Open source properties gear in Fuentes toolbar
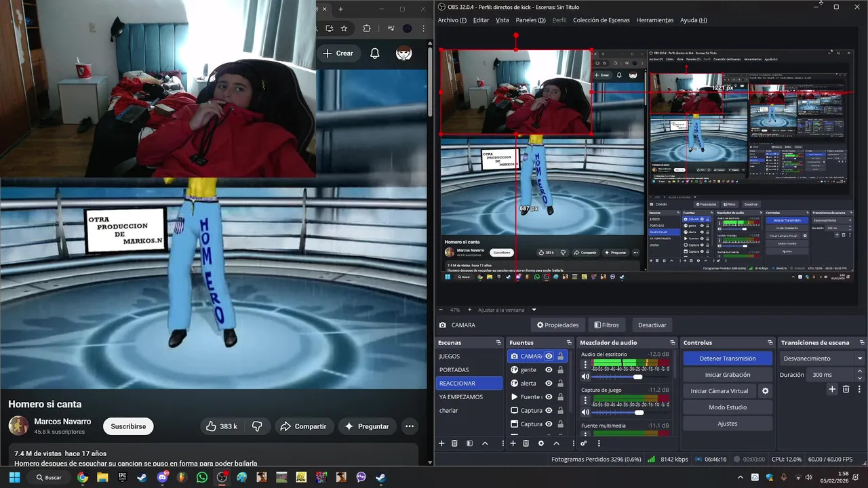The height and width of the screenshot is (488, 868). pyautogui.click(x=540, y=443)
